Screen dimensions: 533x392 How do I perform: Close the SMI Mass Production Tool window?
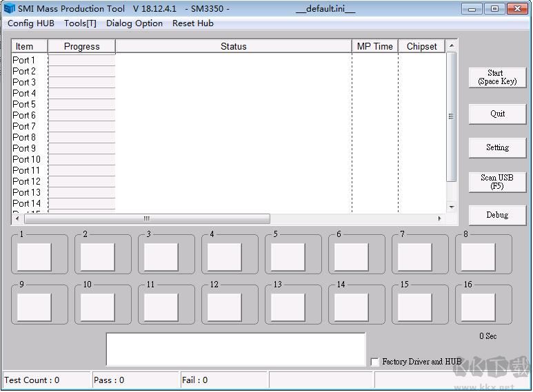tap(517, 9)
